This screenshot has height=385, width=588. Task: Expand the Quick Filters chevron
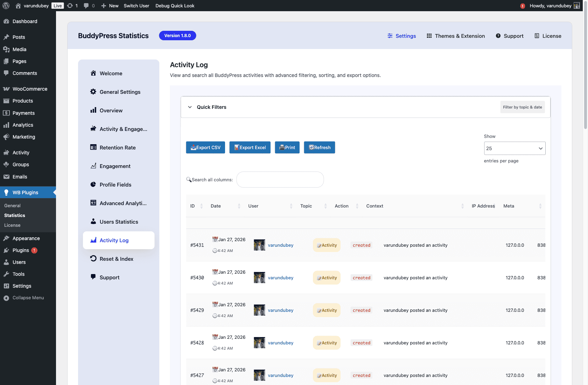click(x=190, y=107)
